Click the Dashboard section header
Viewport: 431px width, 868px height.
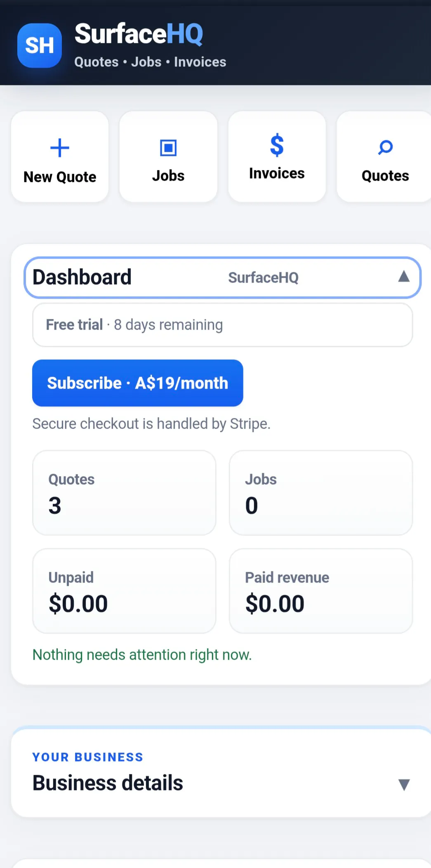tap(222, 277)
